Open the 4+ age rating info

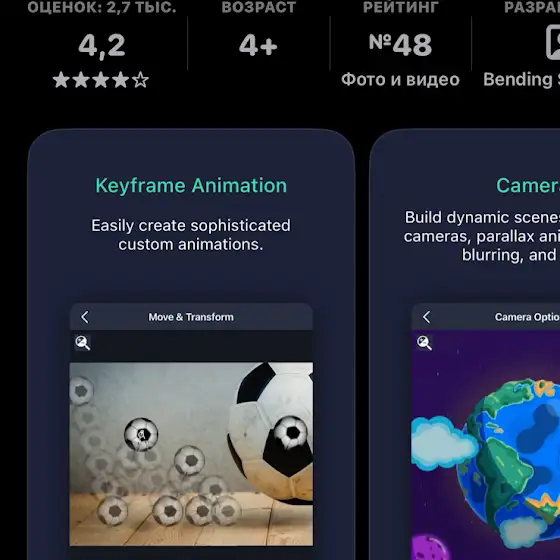click(x=258, y=45)
